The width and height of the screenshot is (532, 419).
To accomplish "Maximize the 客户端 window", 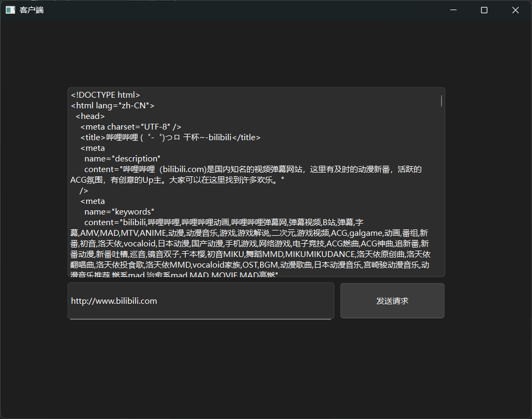I will [x=484, y=10].
